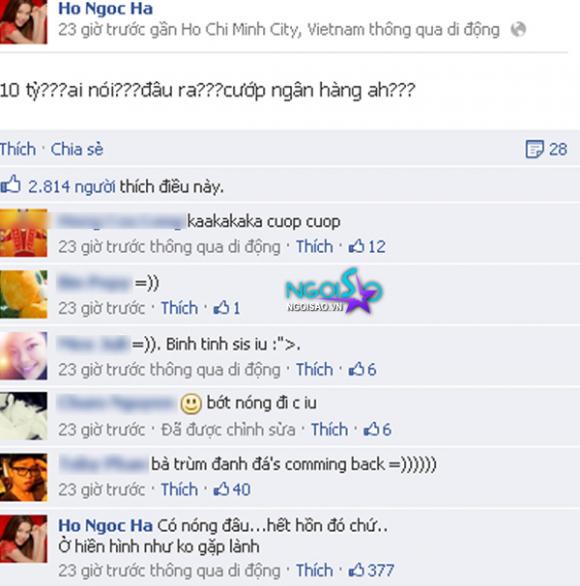Open avatar of commenter wearing glasses
The width and height of the screenshot is (580, 586).
pyautogui.click(x=24, y=477)
